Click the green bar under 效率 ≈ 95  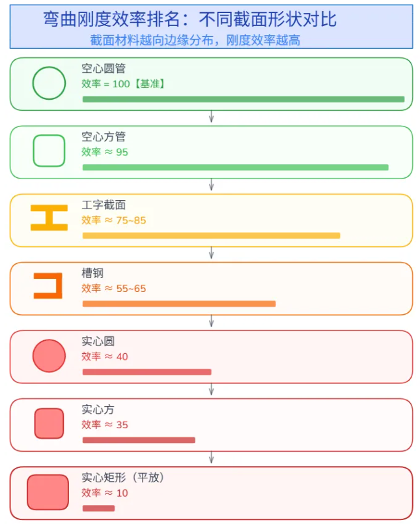(235, 167)
